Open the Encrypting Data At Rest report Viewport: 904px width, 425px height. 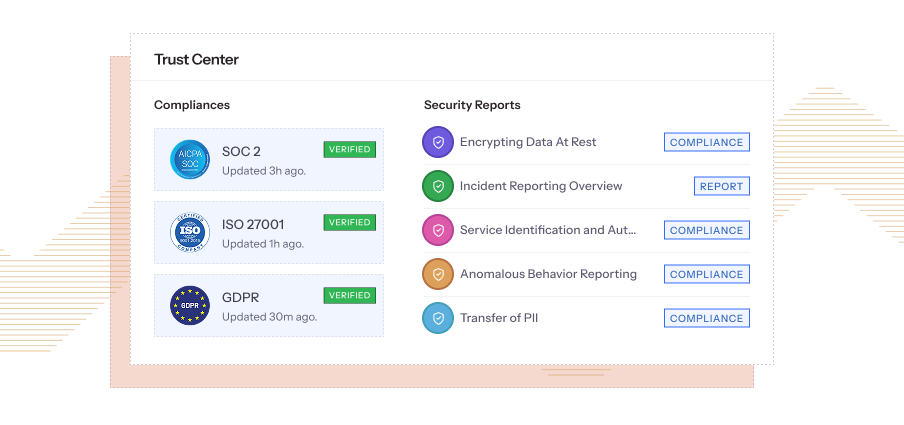pos(527,142)
